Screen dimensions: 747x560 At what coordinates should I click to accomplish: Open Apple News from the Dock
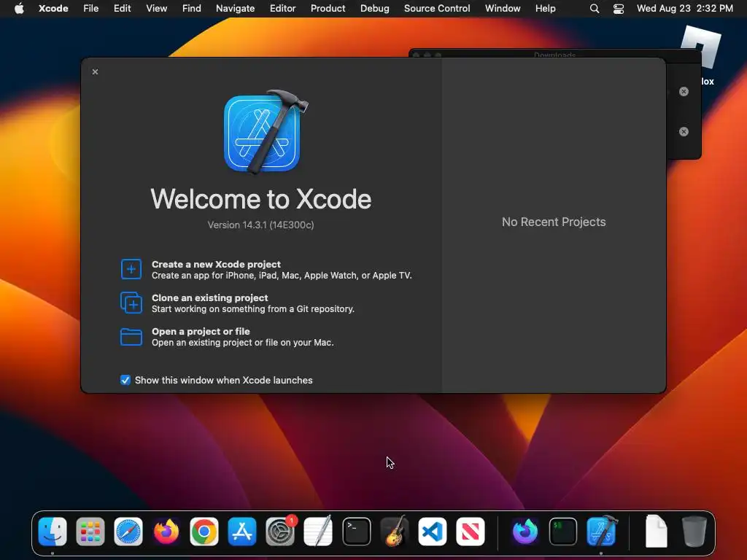coord(471,531)
